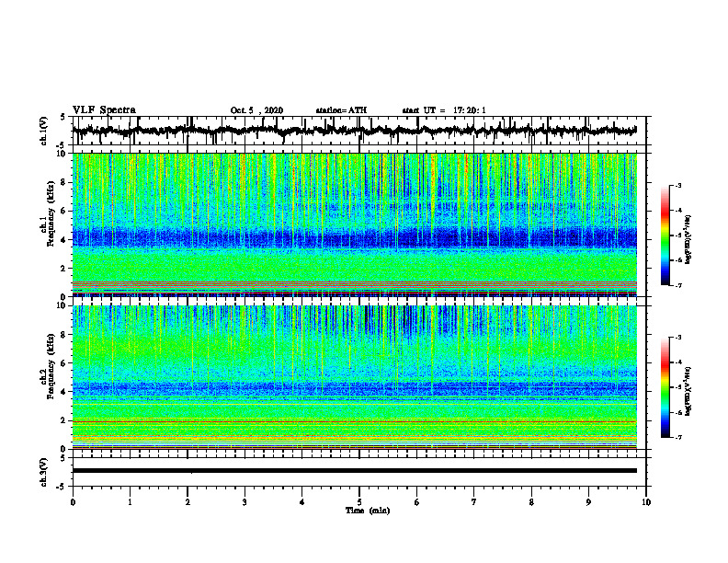Click time-axis tick label "4"
728x563 pixels.
[302, 502]
